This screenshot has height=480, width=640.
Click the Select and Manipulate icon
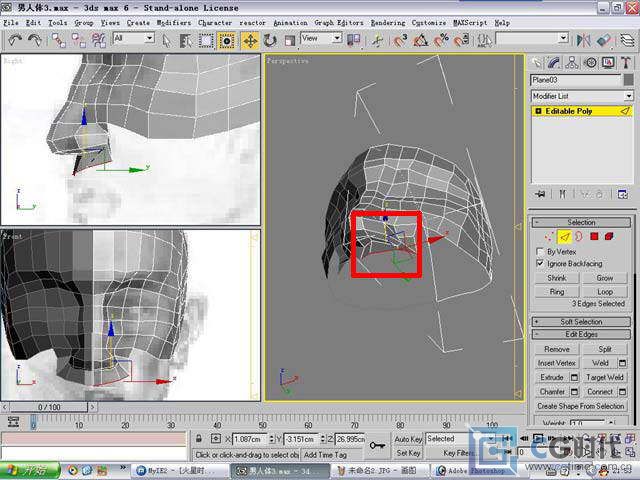pyautogui.click(x=378, y=40)
